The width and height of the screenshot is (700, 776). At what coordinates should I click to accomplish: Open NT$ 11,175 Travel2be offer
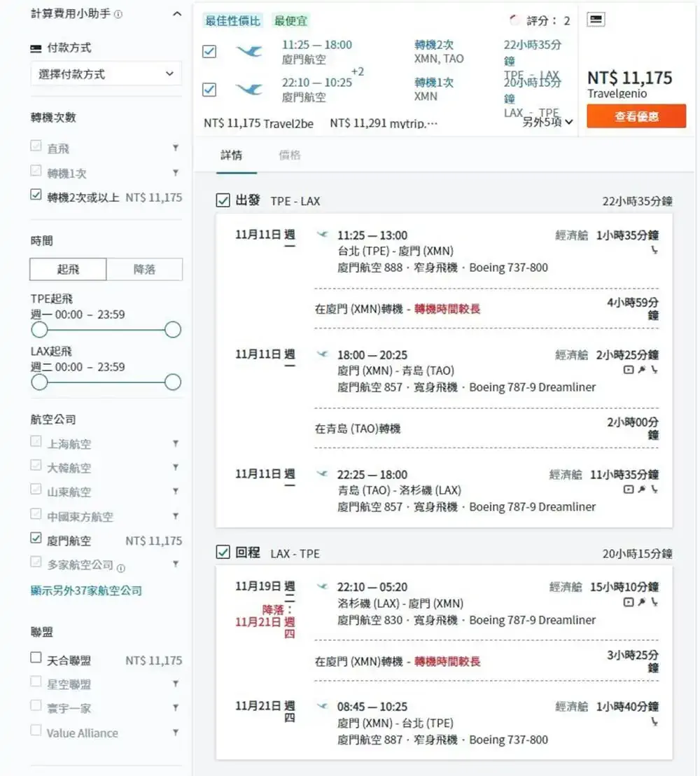(259, 123)
